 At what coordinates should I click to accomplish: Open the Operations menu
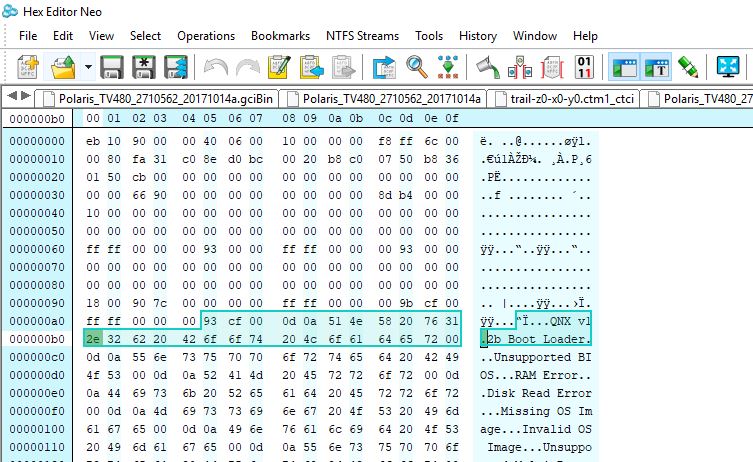(x=206, y=36)
